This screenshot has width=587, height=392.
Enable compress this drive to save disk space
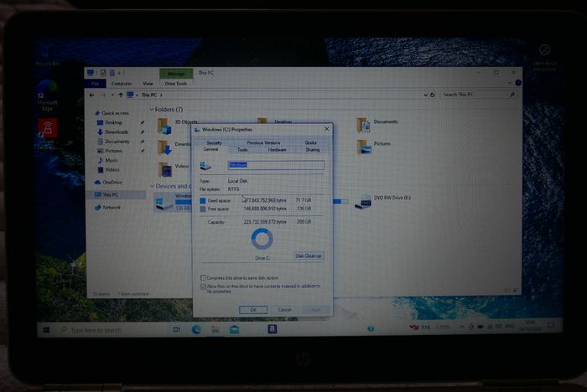(203, 278)
